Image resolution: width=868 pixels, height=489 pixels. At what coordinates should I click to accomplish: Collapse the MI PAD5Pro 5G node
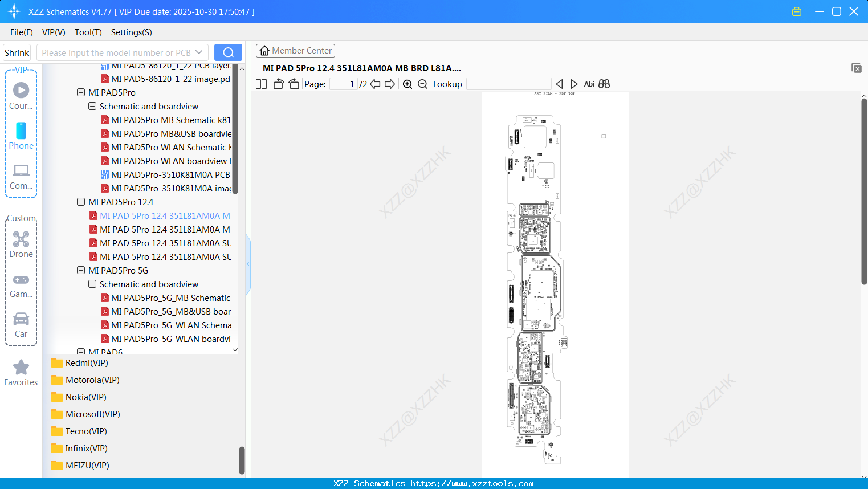click(x=81, y=270)
